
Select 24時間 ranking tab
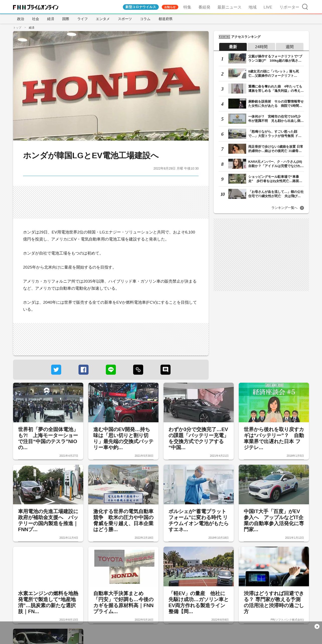[x=261, y=47]
